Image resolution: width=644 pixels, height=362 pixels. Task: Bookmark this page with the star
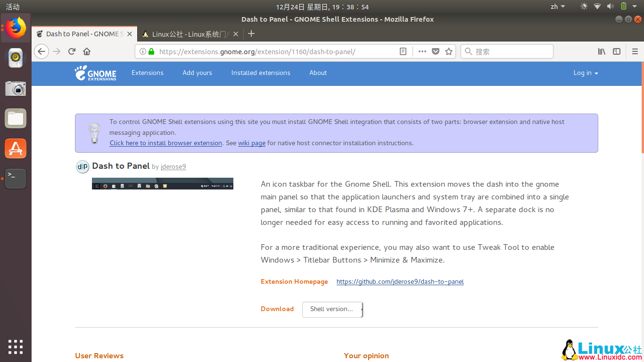(x=449, y=51)
